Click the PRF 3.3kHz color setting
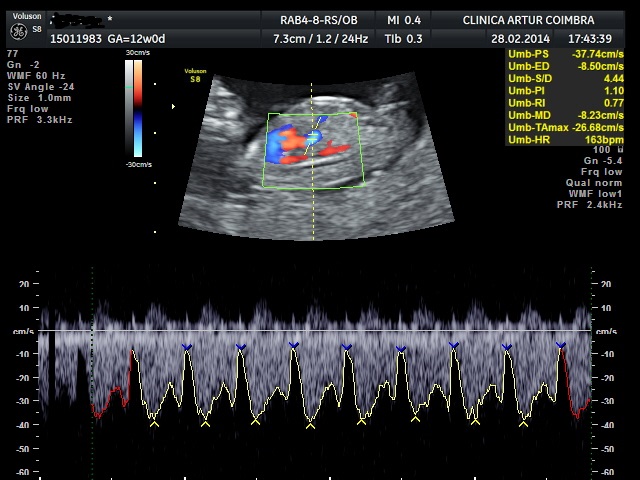Viewport: 640px width, 480px height. tap(40, 120)
